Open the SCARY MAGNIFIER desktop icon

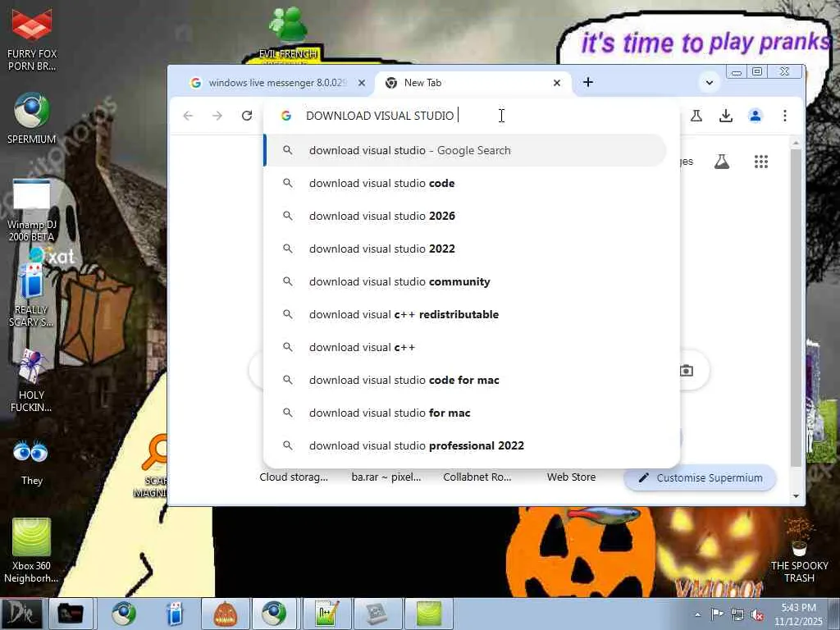[153, 466]
